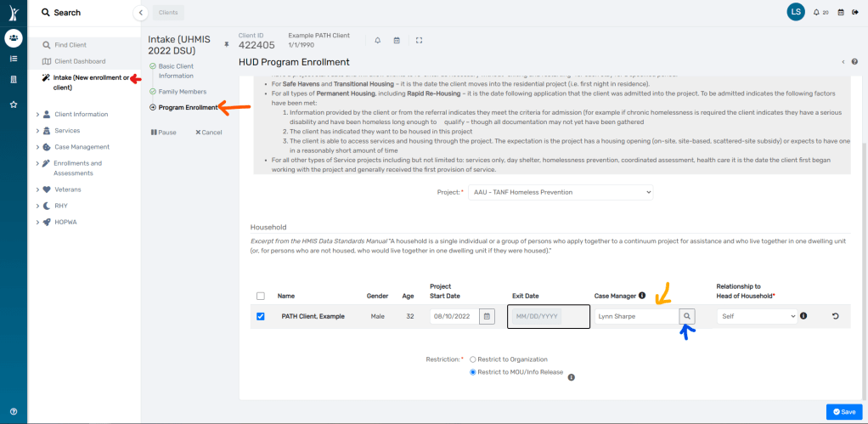This screenshot has height=424, width=868.
Task: Collapse the sidebar with the arrow button
Action: click(141, 13)
